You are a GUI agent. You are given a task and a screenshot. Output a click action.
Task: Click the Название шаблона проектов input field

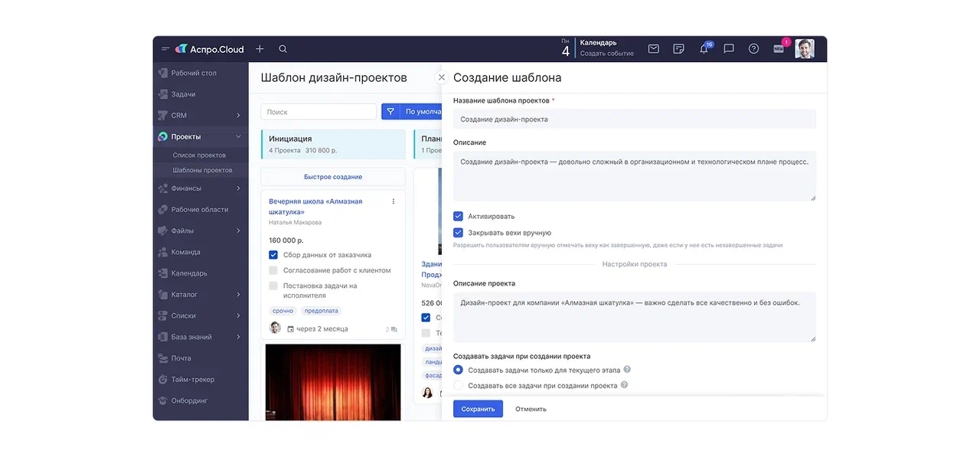[634, 119]
